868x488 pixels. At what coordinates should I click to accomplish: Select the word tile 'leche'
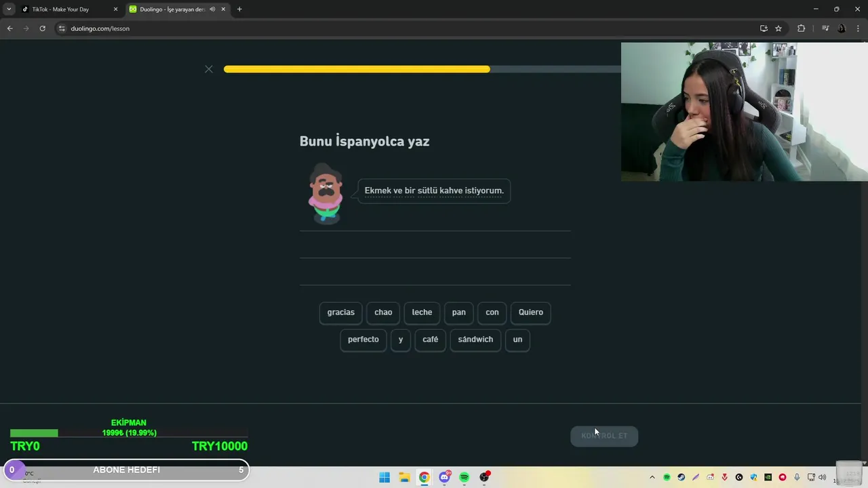point(422,312)
